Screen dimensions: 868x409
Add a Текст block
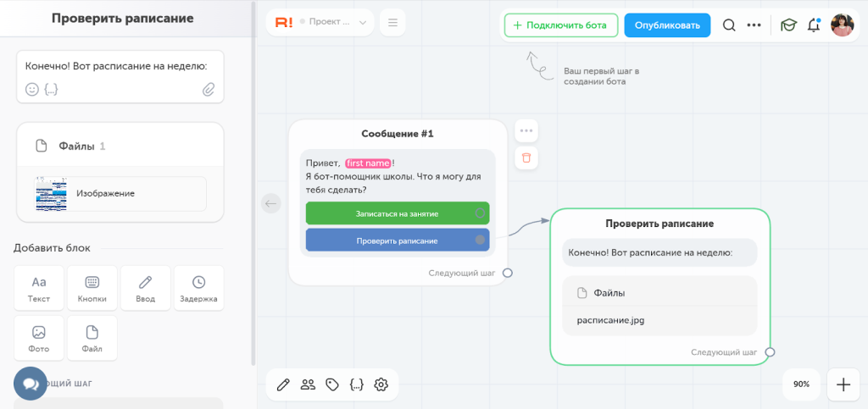click(39, 289)
